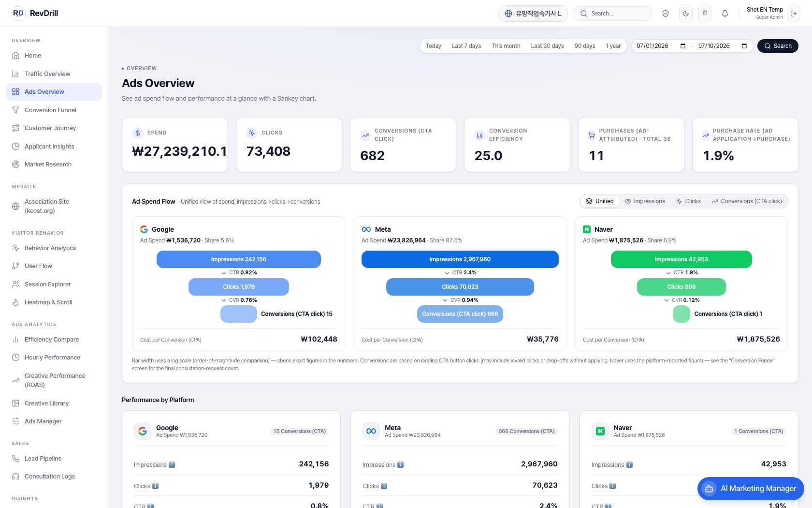Select Last 30 days range
Image resolution: width=812 pixels, height=508 pixels.
tap(547, 46)
